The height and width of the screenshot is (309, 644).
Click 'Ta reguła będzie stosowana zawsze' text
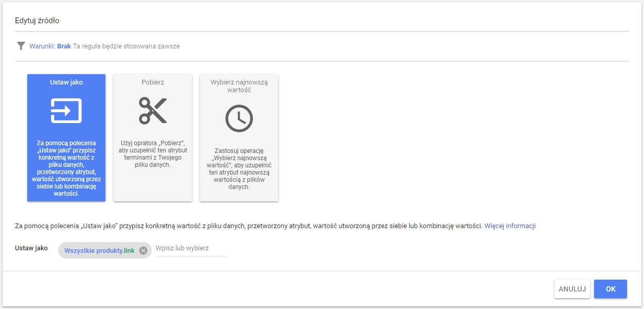click(x=126, y=46)
